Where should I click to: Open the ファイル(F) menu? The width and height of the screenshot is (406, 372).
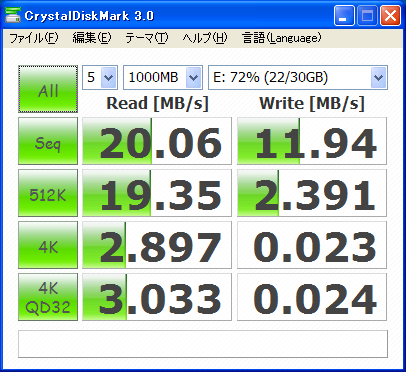(x=33, y=38)
